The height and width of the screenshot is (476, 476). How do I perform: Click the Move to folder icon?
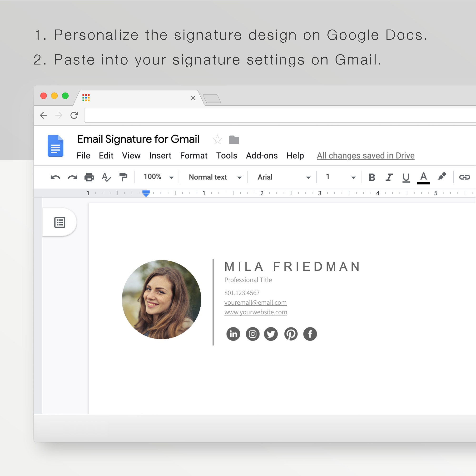click(234, 140)
